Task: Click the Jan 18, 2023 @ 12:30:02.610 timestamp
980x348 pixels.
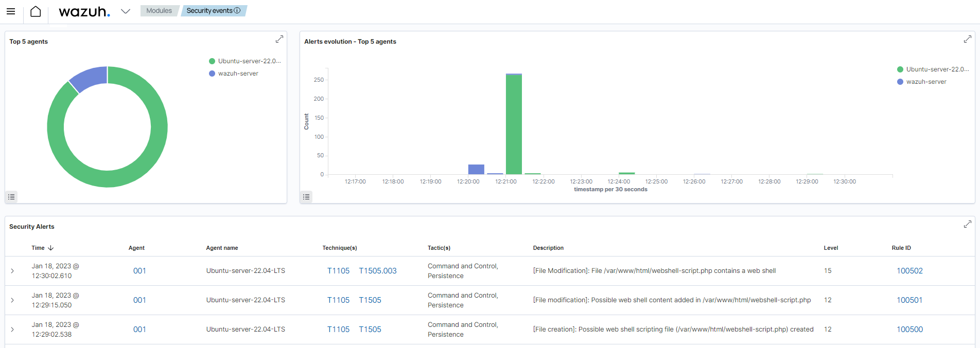Action: pos(55,271)
